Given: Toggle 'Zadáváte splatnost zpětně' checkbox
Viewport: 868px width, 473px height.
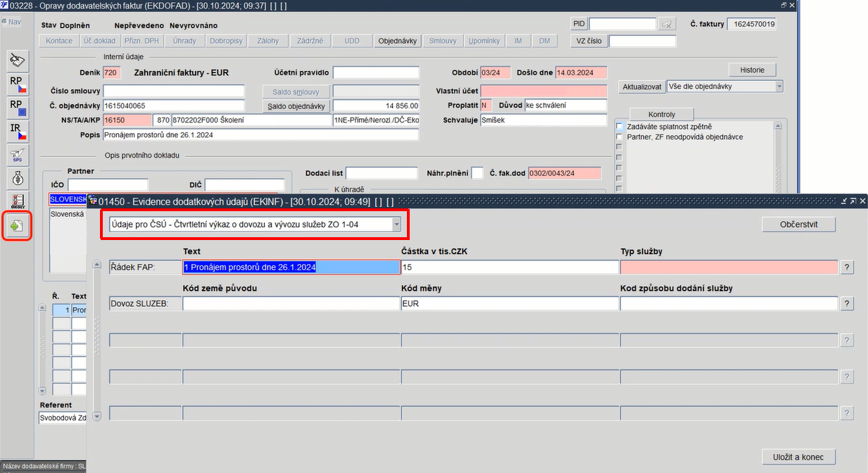Looking at the screenshot, I should (x=619, y=126).
